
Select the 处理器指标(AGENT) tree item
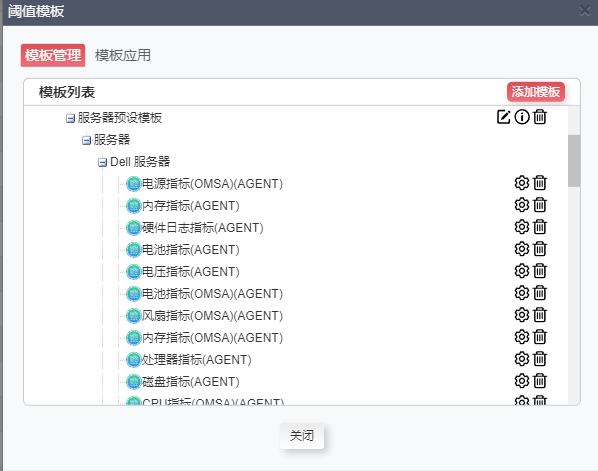(196, 360)
